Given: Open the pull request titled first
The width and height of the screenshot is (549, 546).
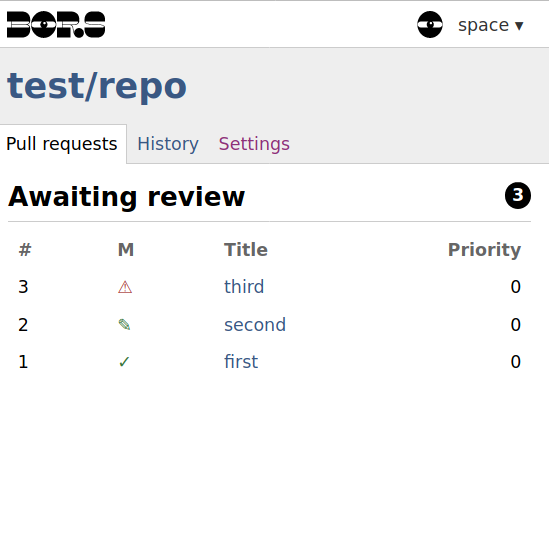Looking at the screenshot, I should click(241, 361).
